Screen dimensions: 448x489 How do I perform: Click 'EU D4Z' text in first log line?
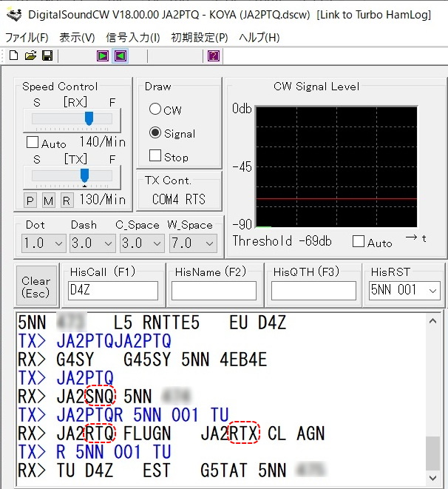tap(258, 323)
